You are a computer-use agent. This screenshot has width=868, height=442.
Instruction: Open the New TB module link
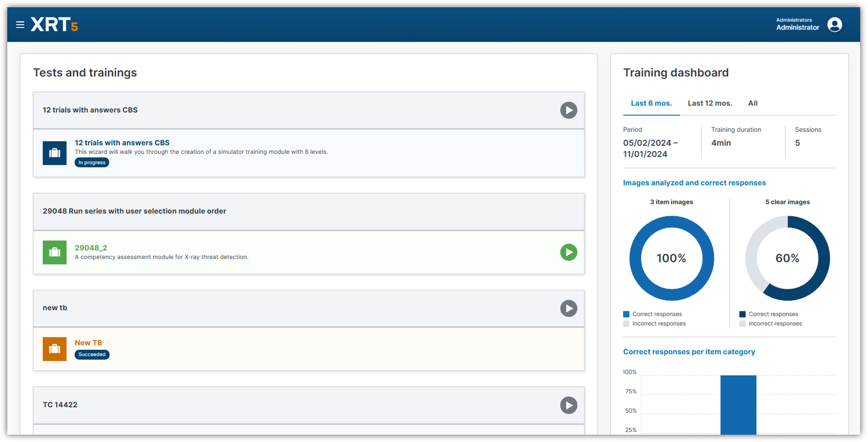tap(88, 343)
